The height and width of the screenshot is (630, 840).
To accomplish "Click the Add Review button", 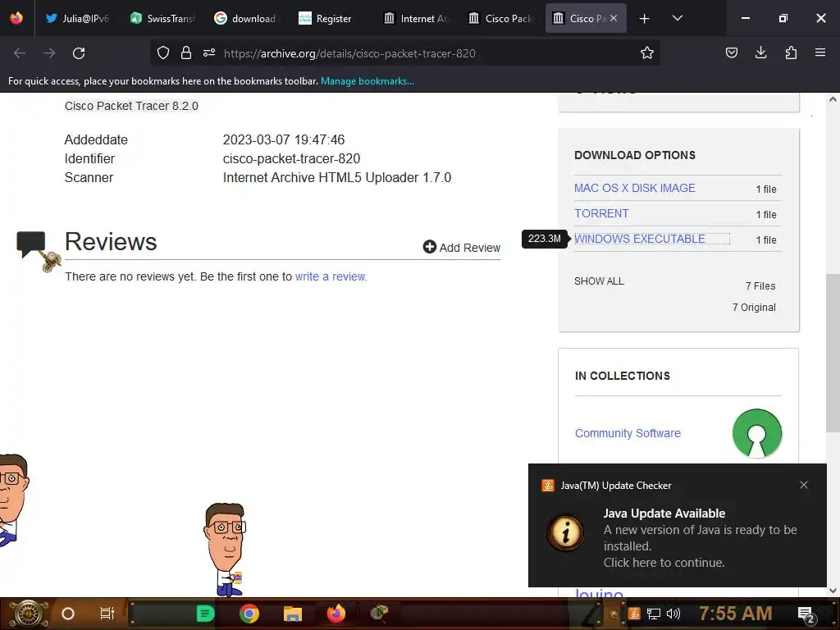I will click(x=461, y=247).
